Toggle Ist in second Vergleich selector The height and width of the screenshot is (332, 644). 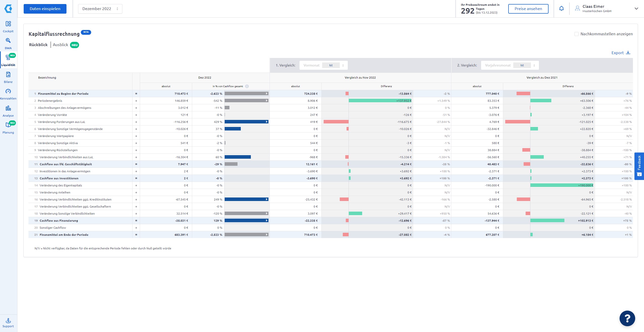(522, 65)
